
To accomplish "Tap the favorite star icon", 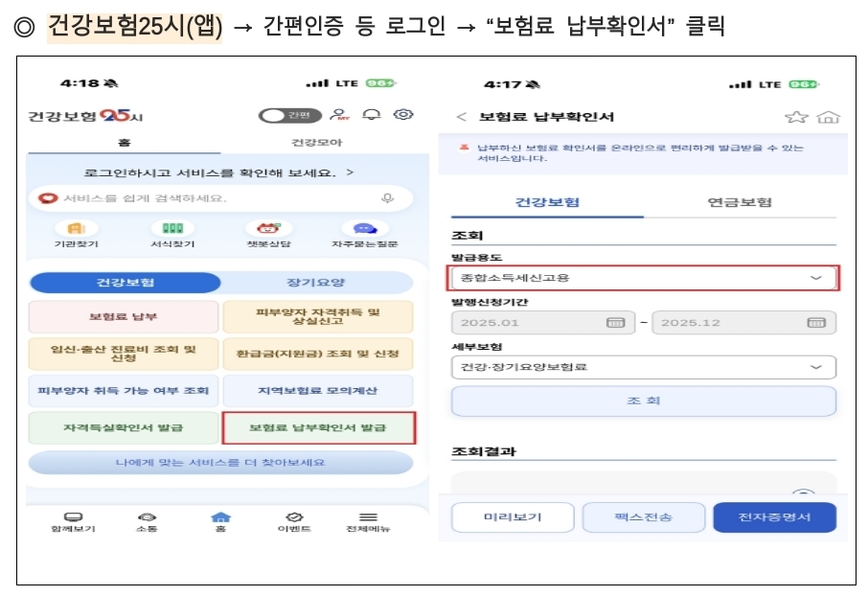I will tap(796, 117).
